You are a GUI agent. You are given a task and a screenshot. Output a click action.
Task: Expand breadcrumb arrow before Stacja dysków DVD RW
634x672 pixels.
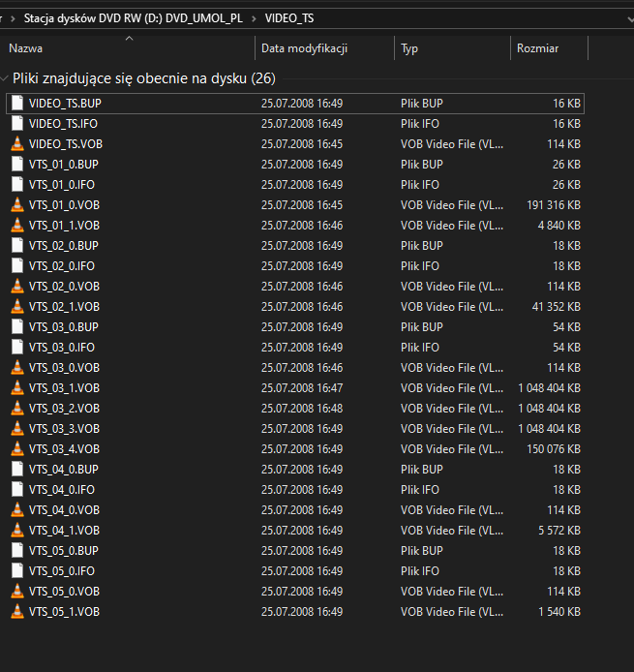(13, 18)
